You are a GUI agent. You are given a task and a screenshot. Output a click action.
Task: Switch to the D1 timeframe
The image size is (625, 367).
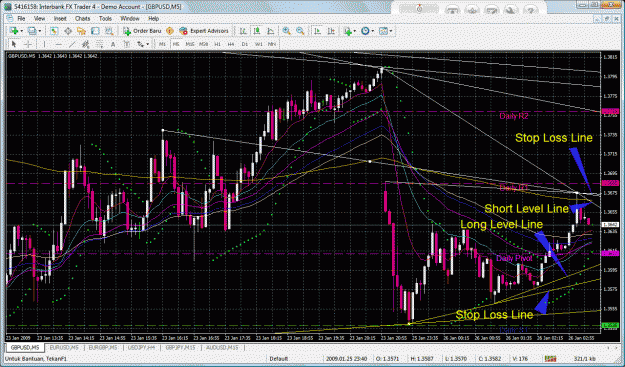244,44
